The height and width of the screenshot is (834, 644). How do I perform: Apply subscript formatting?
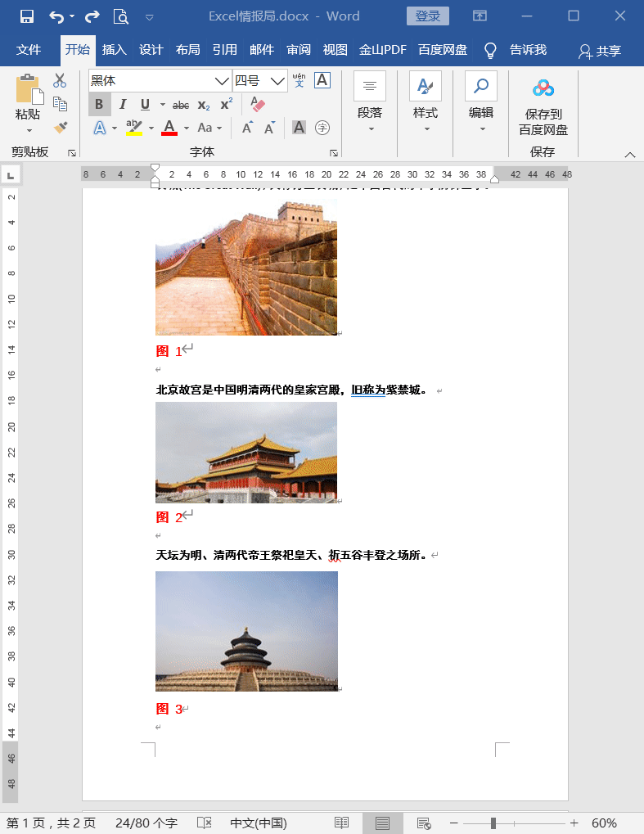click(204, 105)
